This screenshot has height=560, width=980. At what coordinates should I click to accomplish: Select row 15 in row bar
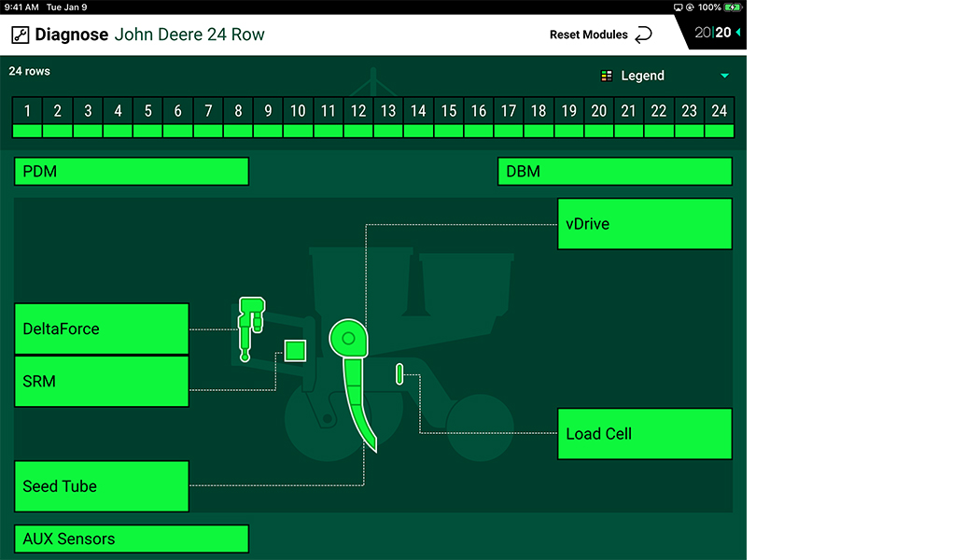[449, 118]
